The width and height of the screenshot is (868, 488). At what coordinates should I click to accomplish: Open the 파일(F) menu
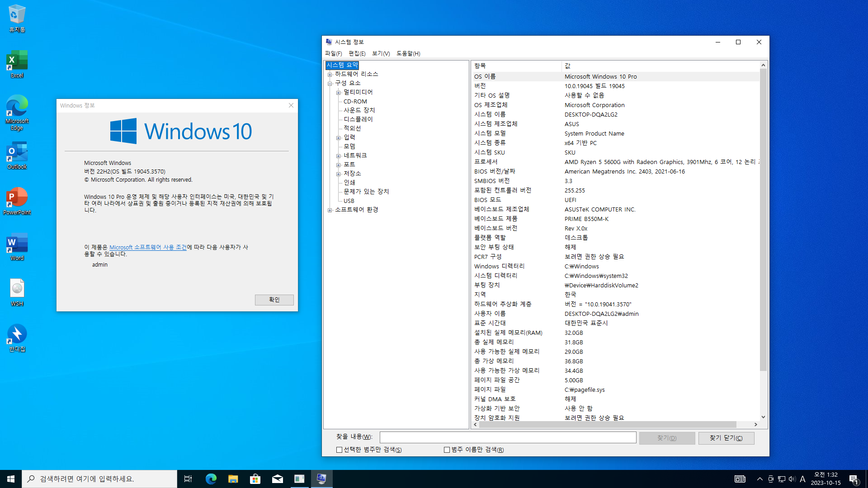[334, 53]
